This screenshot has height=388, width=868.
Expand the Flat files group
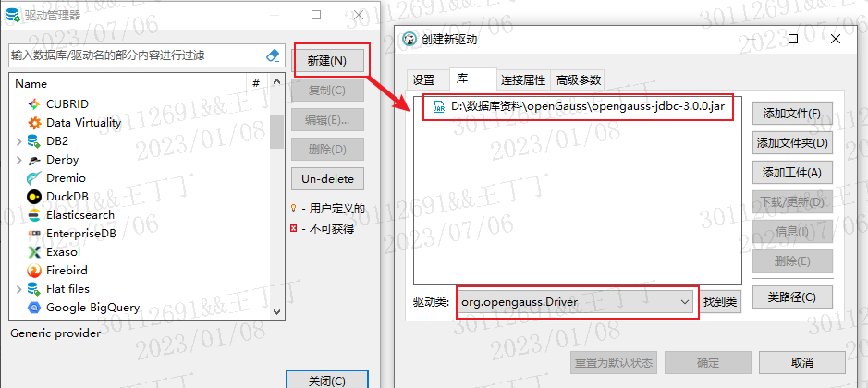(18, 289)
